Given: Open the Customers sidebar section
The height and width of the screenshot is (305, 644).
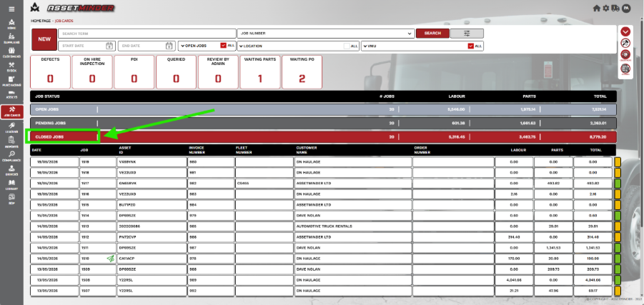Looking at the screenshot, I should [12, 53].
